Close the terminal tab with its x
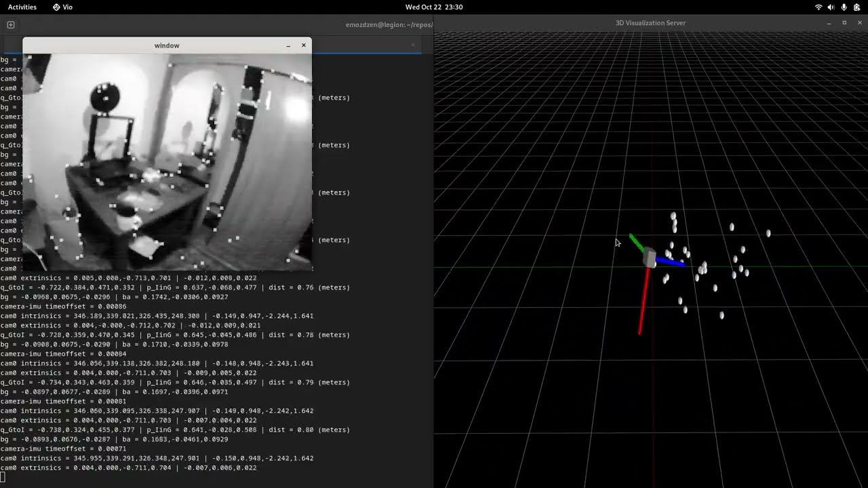Viewport: 868px width, 488px height. [x=413, y=45]
